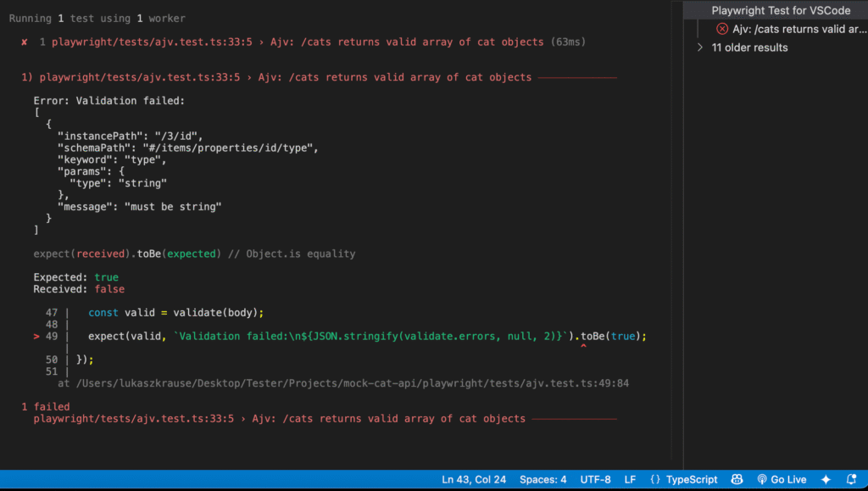Select Ajv: /cats returns valid ar... result
Viewport: 868px width, 491px height.
click(x=799, y=29)
